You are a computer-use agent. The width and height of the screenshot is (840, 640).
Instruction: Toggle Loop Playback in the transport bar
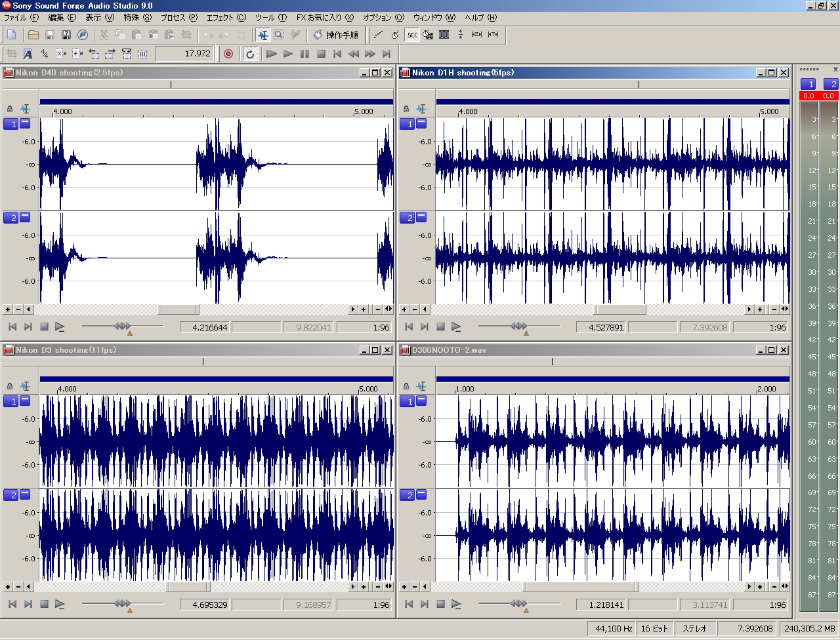(x=250, y=54)
